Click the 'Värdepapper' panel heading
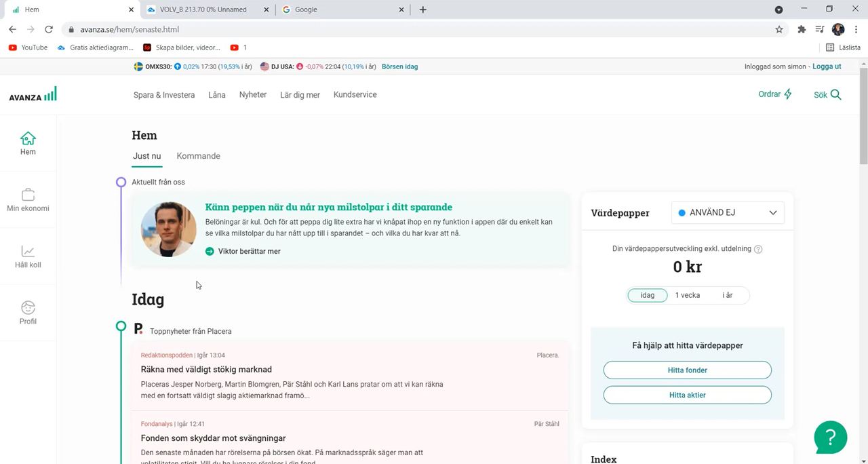This screenshot has height=464, width=868. (x=620, y=213)
